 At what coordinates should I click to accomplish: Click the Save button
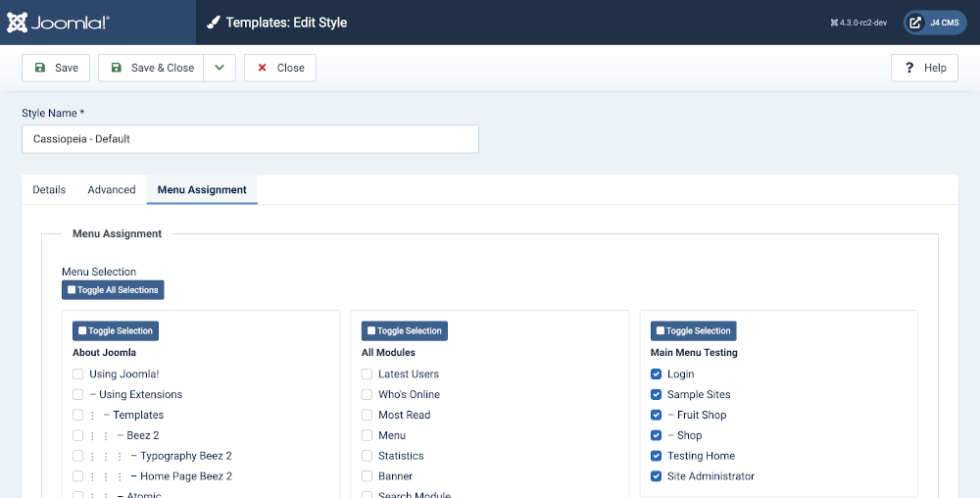pos(56,68)
